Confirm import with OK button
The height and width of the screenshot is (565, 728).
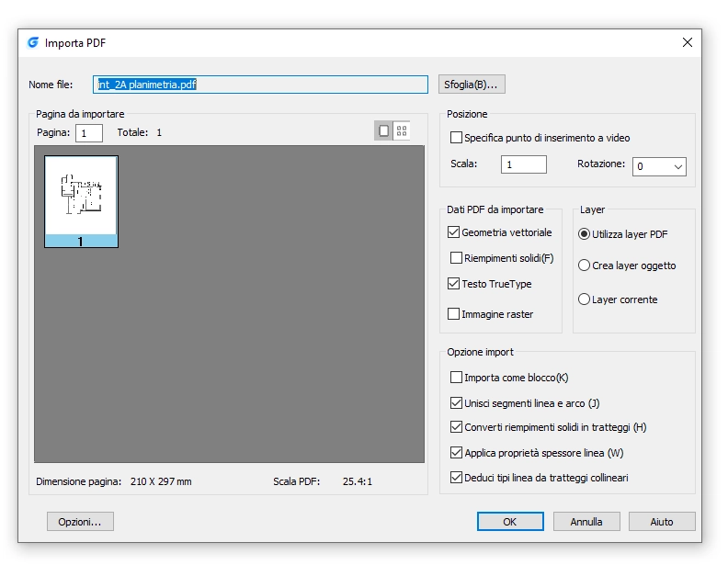[x=510, y=522]
